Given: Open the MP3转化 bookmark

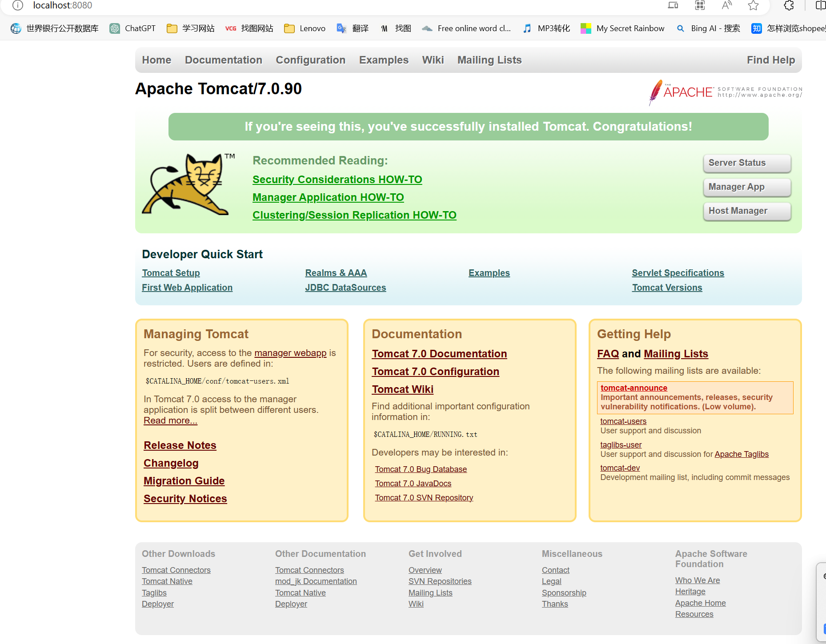Looking at the screenshot, I should coord(546,28).
